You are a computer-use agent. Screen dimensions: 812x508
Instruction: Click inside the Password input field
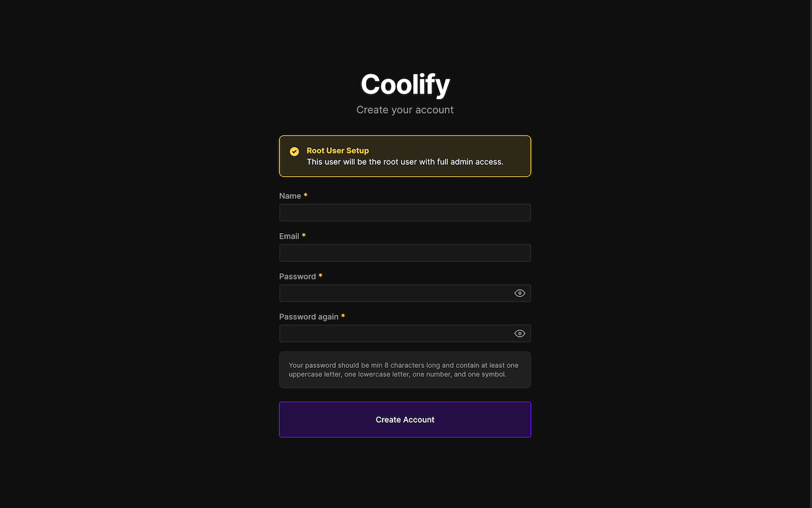[x=395, y=293]
